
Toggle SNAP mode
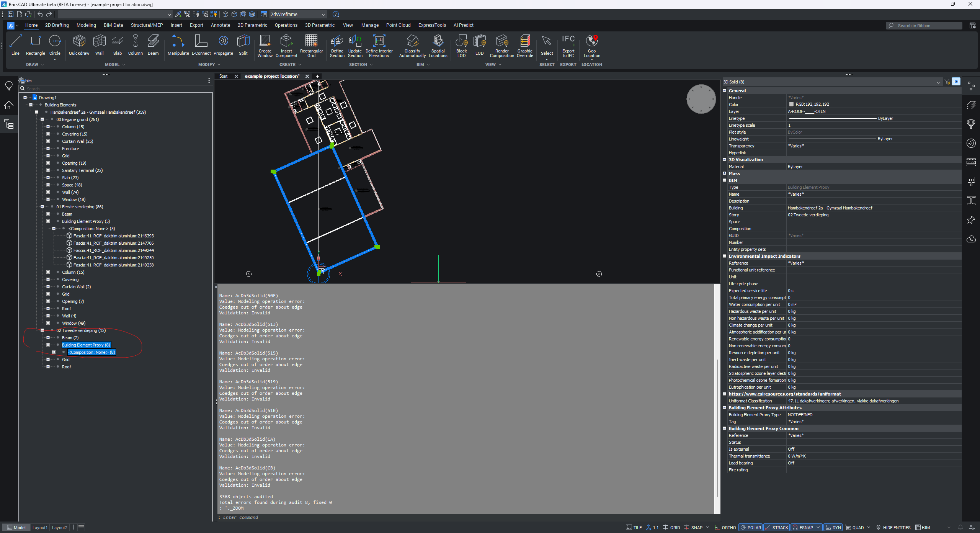(x=693, y=528)
